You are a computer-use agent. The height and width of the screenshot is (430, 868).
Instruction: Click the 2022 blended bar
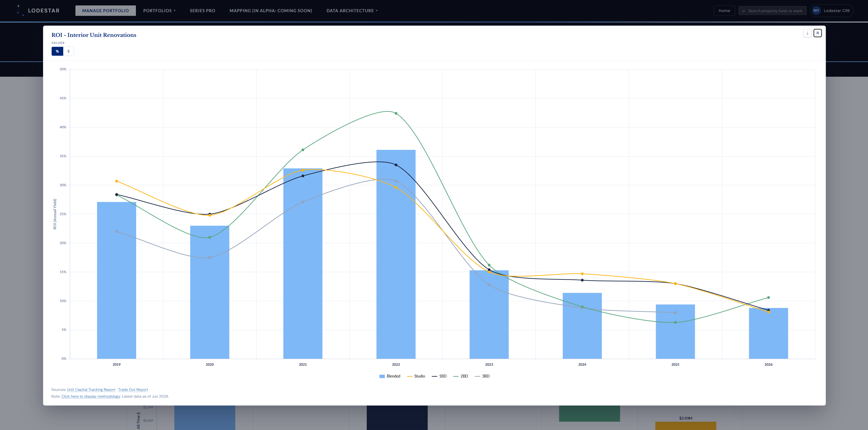pyautogui.click(x=396, y=254)
